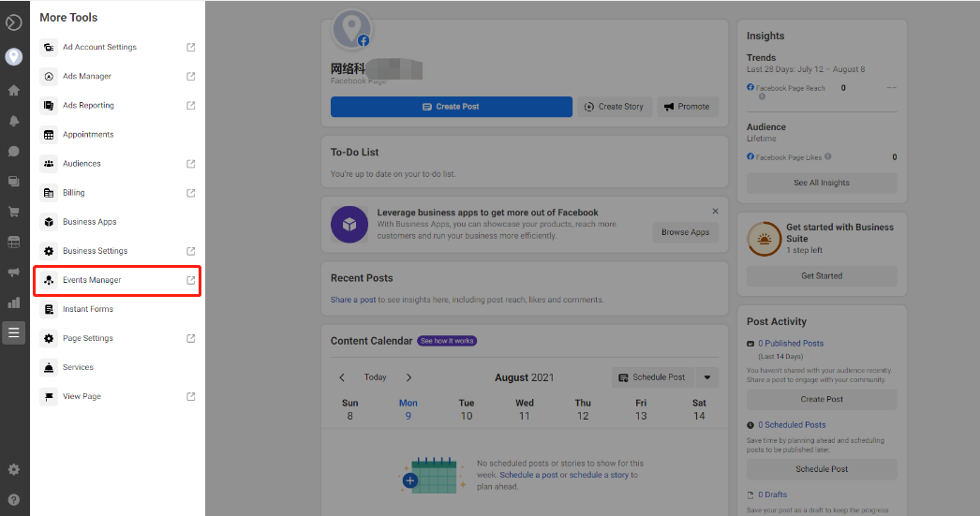Click Browse Apps button

click(x=686, y=232)
